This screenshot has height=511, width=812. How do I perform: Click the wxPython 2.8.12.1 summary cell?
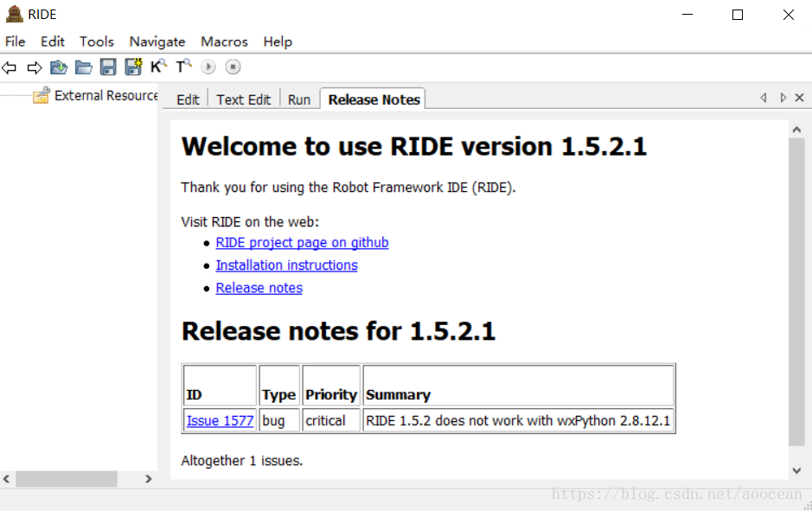click(x=518, y=420)
